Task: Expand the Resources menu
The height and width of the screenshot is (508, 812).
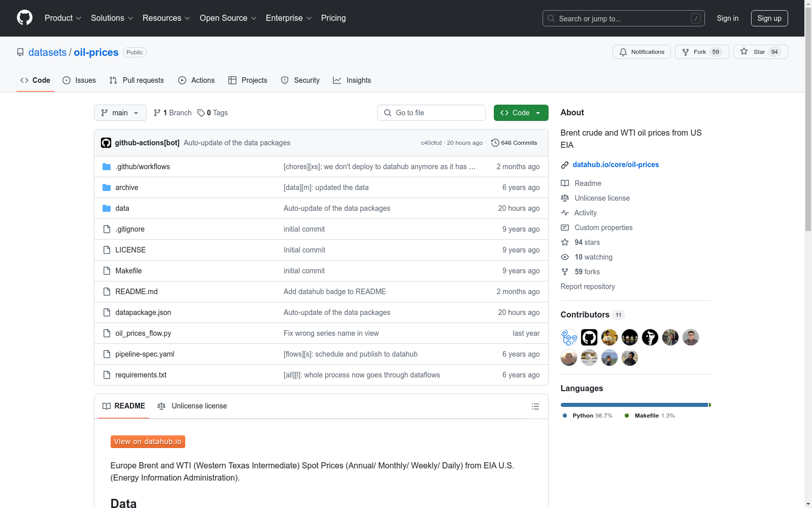Action: (x=166, y=18)
